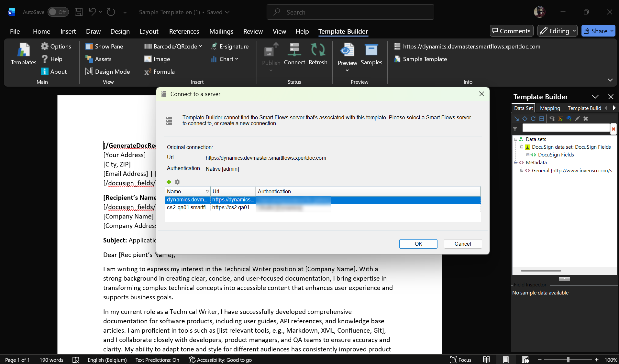Click the pencil edit icon in pane toolbar
Image resolution: width=619 pixels, height=364 pixels.
point(577,119)
